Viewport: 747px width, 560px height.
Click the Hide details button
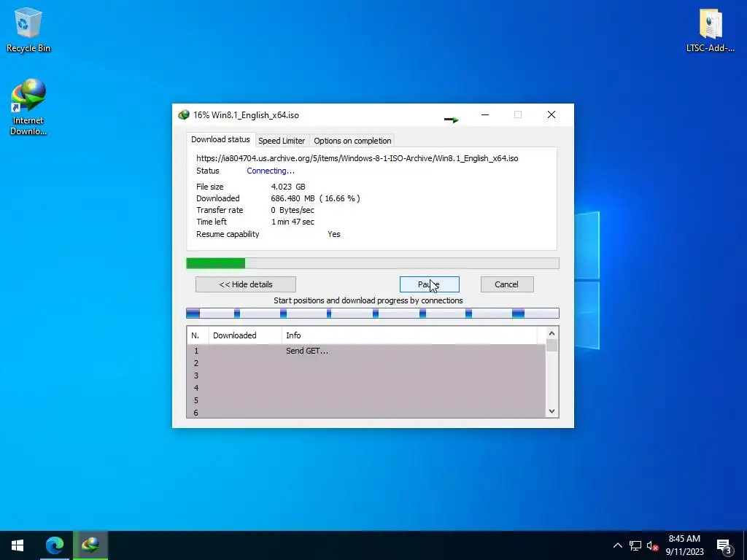246,284
